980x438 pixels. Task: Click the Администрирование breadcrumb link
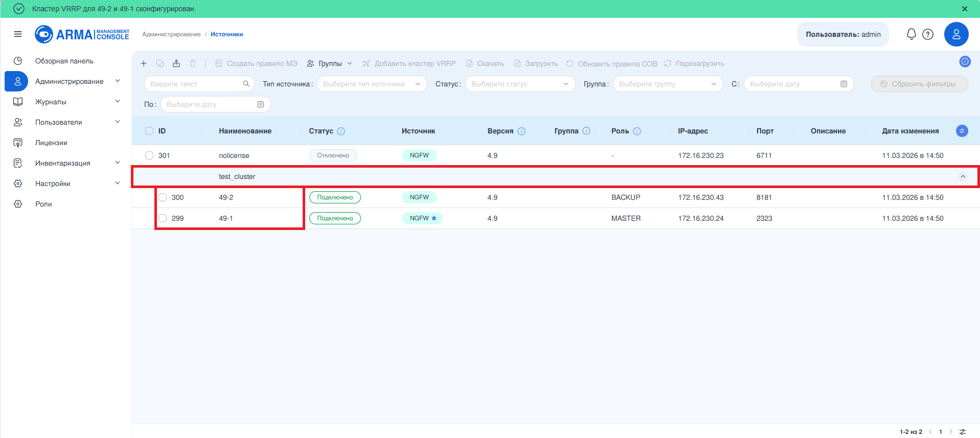[171, 34]
